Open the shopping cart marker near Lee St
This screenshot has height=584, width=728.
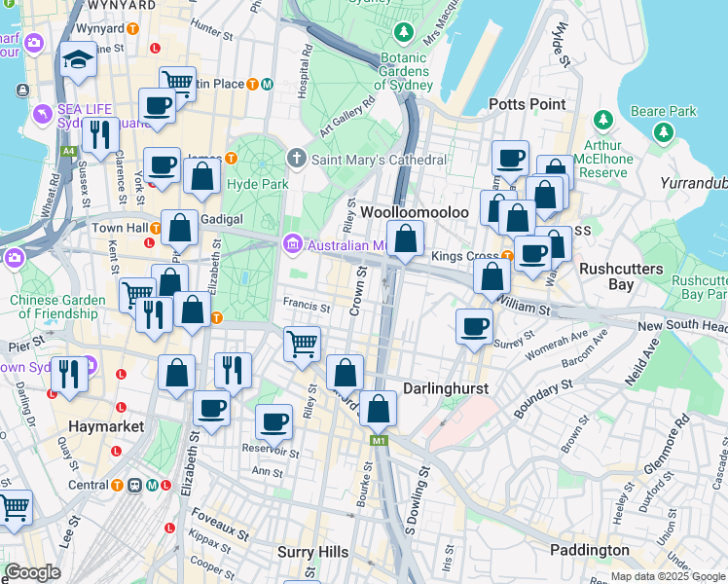pos(14,509)
